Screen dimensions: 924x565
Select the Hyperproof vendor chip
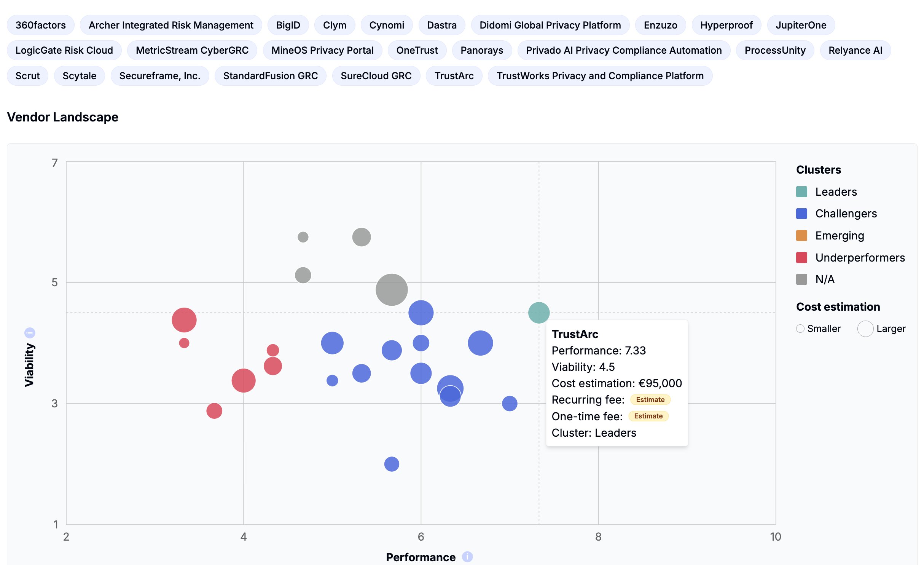pos(726,25)
